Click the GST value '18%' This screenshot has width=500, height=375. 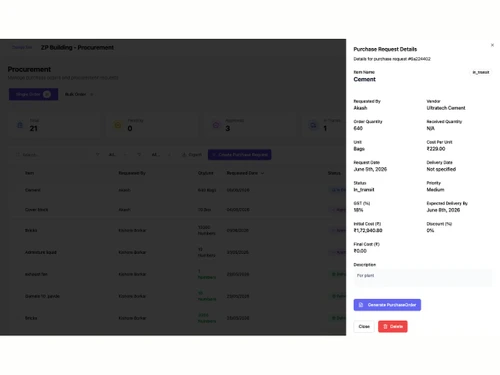pyautogui.click(x=358, y=210)
